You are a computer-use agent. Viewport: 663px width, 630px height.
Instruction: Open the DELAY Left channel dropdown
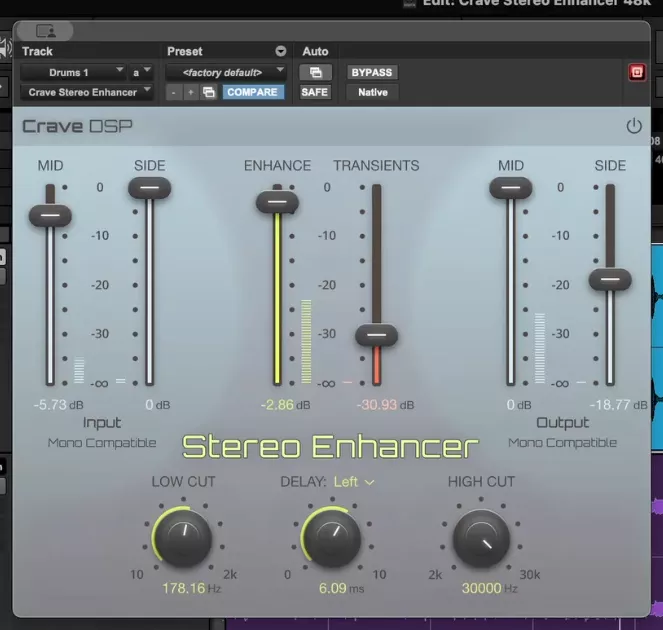(354, 482)
